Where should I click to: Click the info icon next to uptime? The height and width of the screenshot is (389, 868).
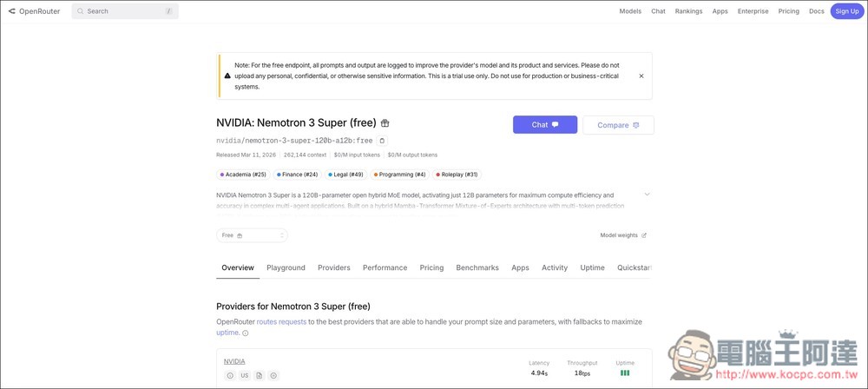[246, 333]
